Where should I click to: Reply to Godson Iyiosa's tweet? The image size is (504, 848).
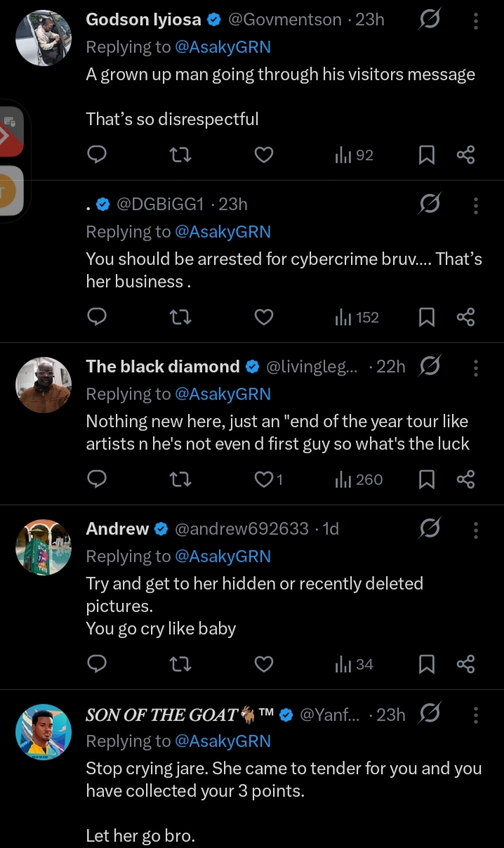tap(97, 155)
